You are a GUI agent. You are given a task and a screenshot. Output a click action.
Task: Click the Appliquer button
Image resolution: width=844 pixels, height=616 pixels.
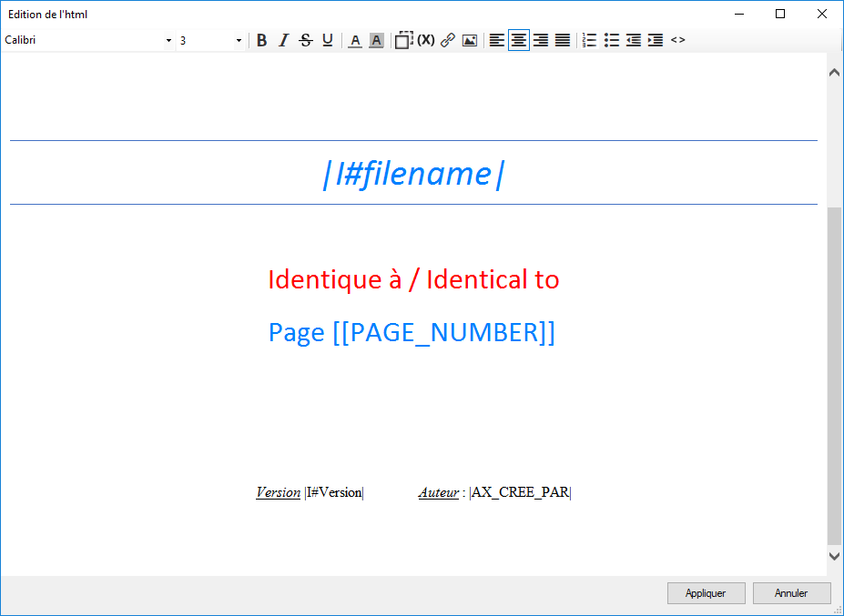pos(706,593)
